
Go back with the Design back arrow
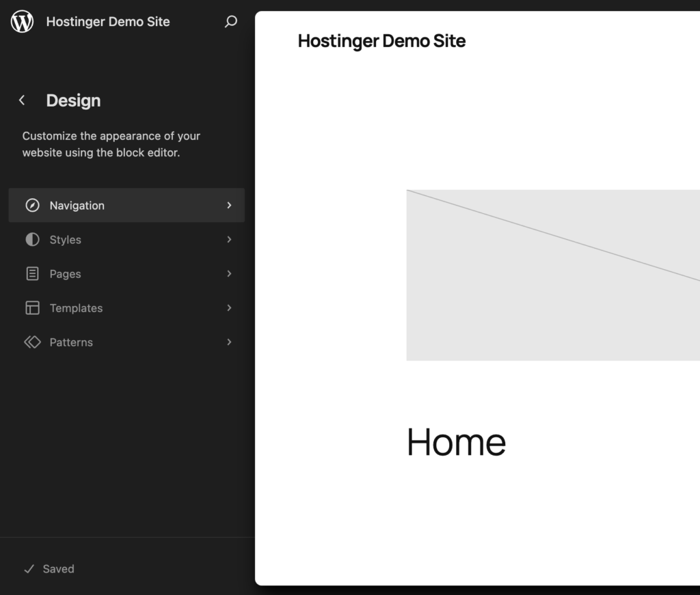coord(22,100)
